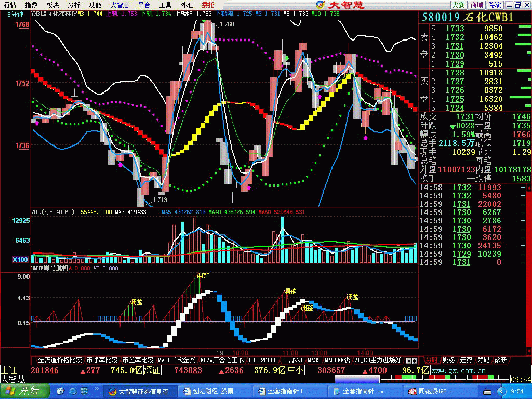Open the 功能 menu
The width and height of the screenshot is (532, 399).
96,5
